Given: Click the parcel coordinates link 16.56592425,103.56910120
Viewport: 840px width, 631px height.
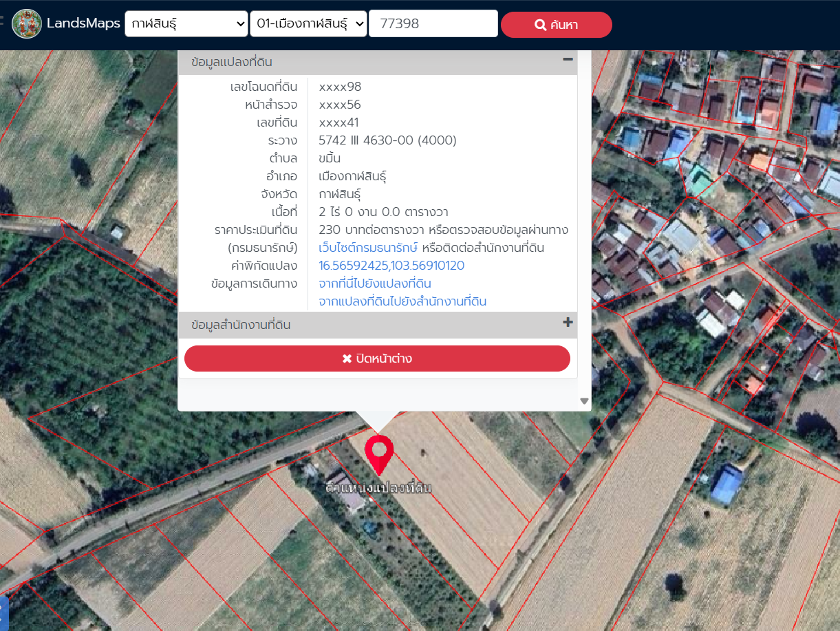Looking at the screenshot, I should 391,266.
